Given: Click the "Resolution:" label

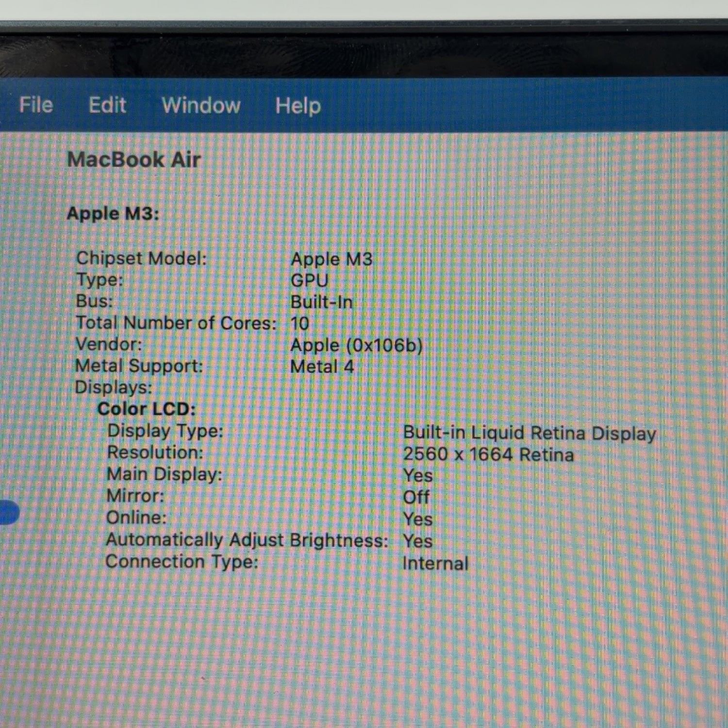Looking at the screenshot, I should [155, 452].
